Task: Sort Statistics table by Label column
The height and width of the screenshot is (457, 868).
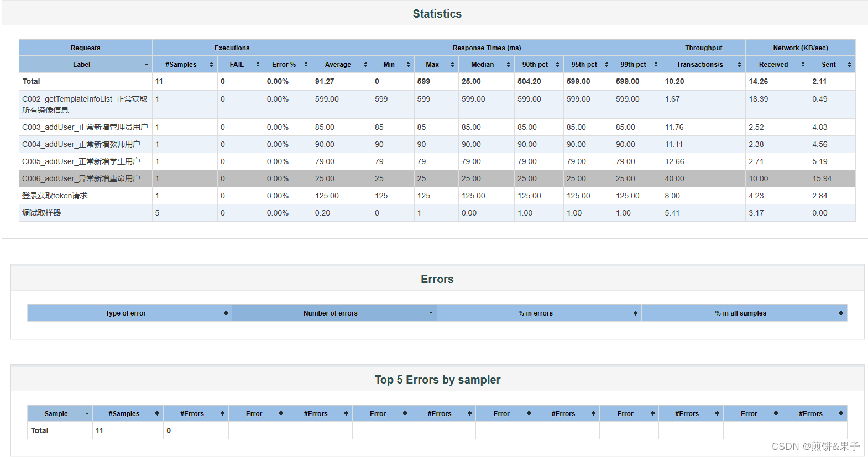Action: [86, 65]
